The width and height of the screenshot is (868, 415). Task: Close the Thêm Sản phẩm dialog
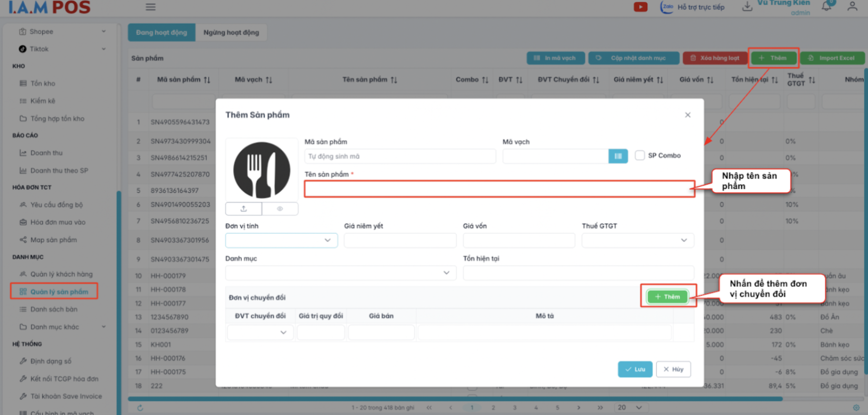[687, 115]
